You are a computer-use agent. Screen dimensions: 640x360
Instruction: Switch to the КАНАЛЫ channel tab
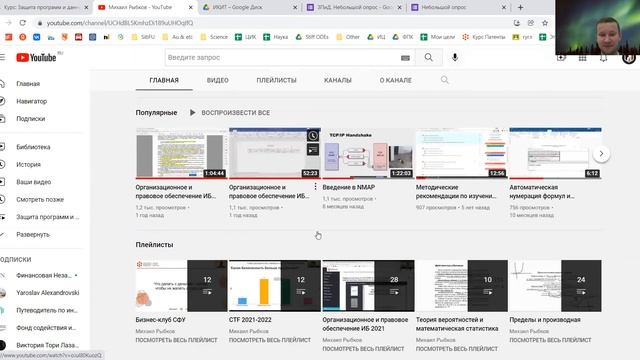[338, 80]
